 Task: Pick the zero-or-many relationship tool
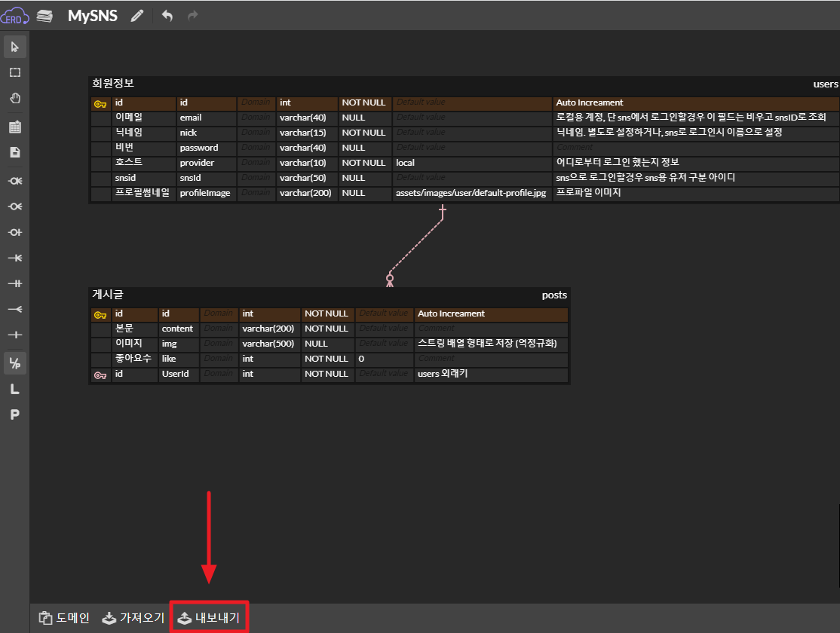[x=15, y=181]
